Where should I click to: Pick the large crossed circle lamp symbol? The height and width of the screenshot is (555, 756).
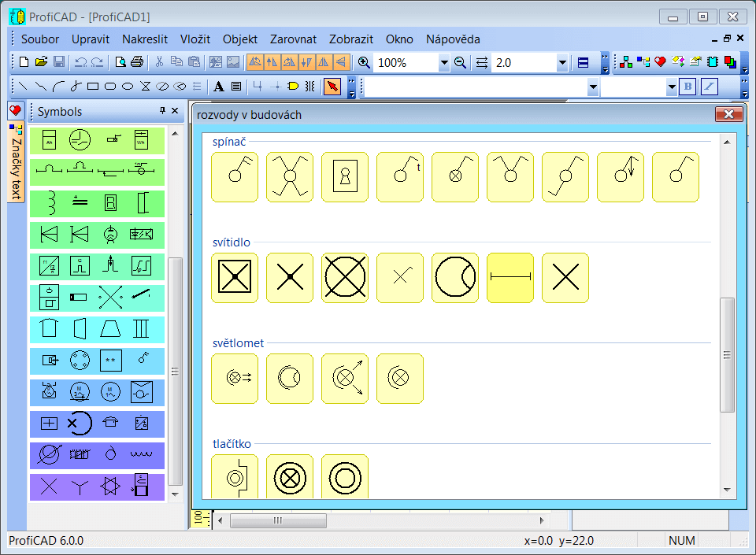(345, 277)
